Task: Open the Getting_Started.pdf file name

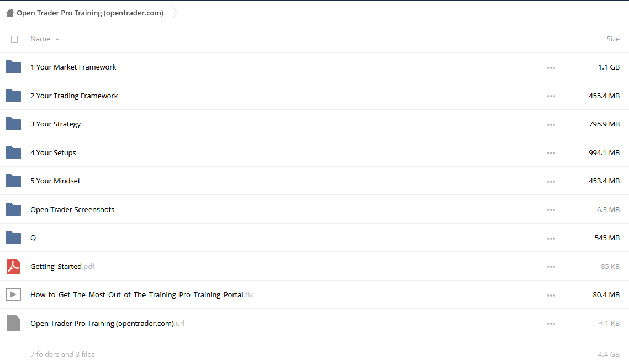Action: coord(62,266)
